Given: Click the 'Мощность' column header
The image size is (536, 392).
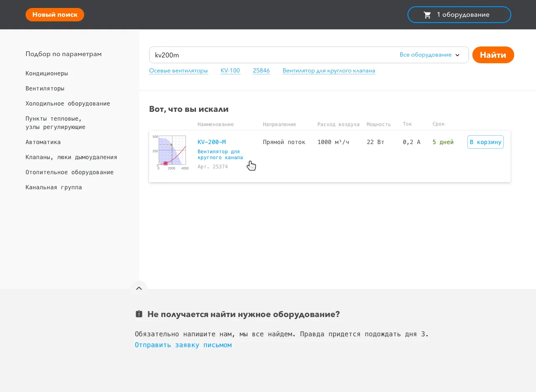Looking at the screenshot, I should click(379, 124).
